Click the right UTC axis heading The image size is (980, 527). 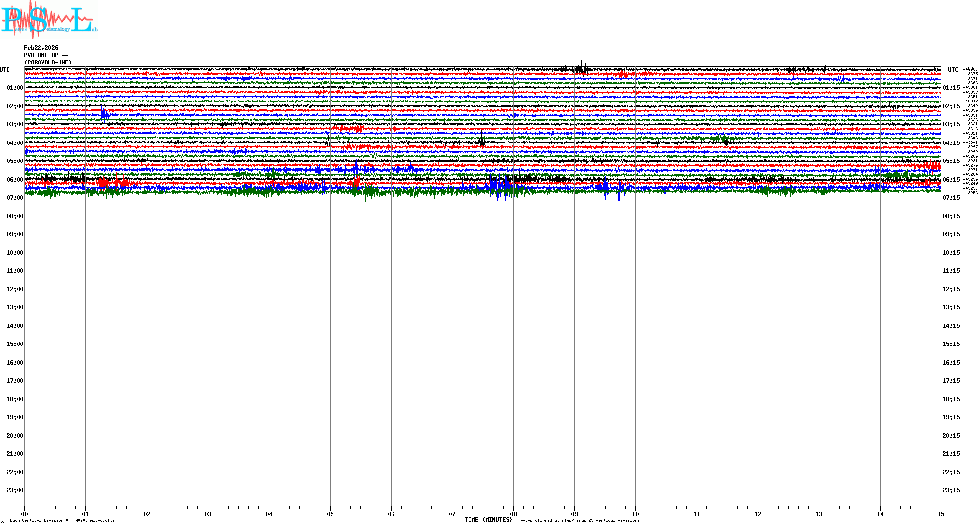pos(953,70)
